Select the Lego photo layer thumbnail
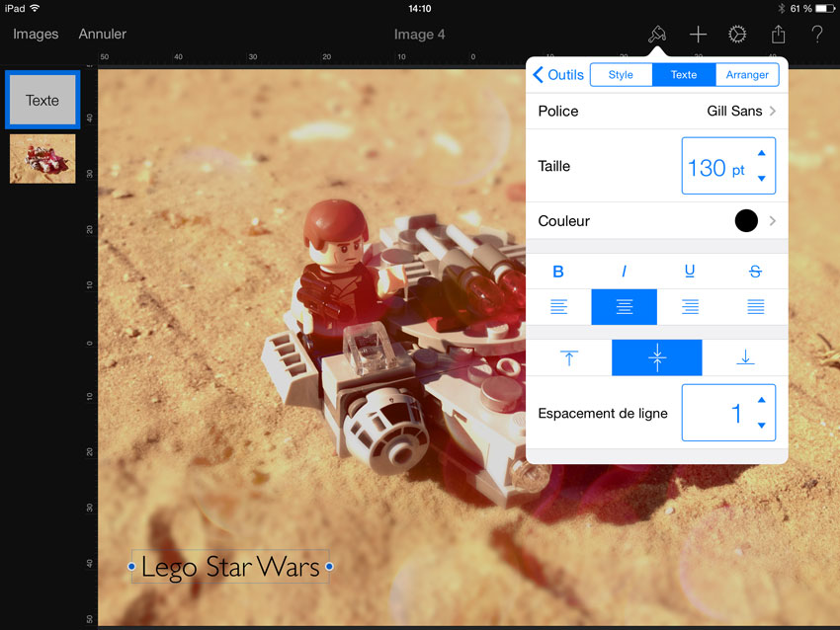 42,159
